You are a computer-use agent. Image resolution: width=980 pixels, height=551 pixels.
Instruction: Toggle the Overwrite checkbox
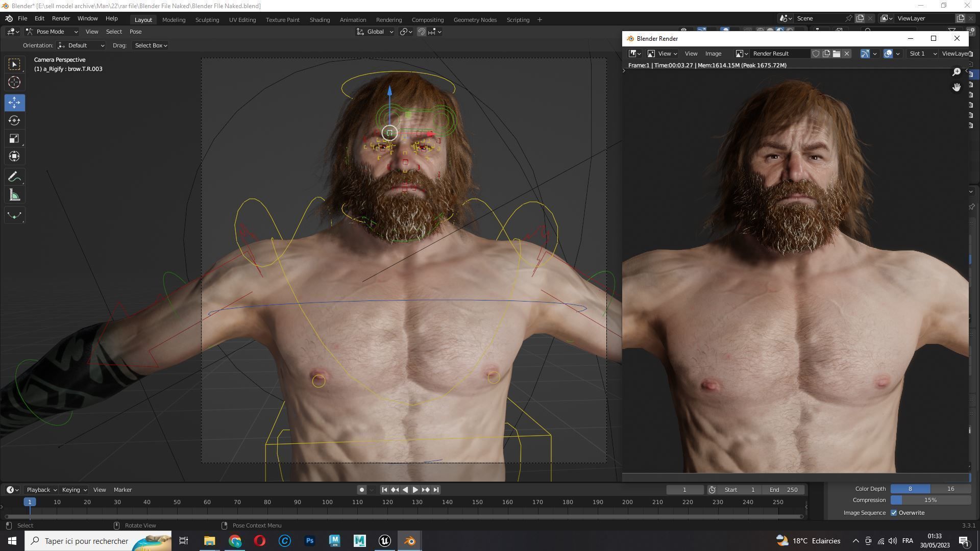894,513
